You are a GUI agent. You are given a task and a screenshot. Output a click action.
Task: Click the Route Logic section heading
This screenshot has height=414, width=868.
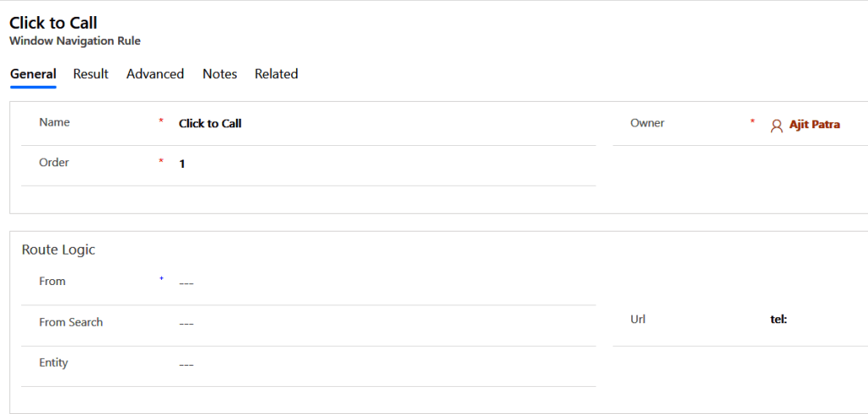(x=59, y=249)
